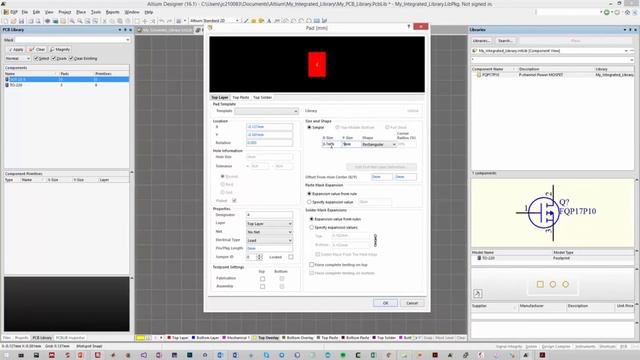Open the Net dropdown showing No Net

point(269,232)
